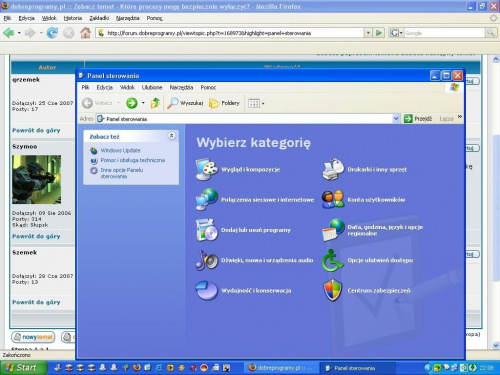Open Opcje ułatwień dostępu wheelchair icon

click(x=333, y=260)
